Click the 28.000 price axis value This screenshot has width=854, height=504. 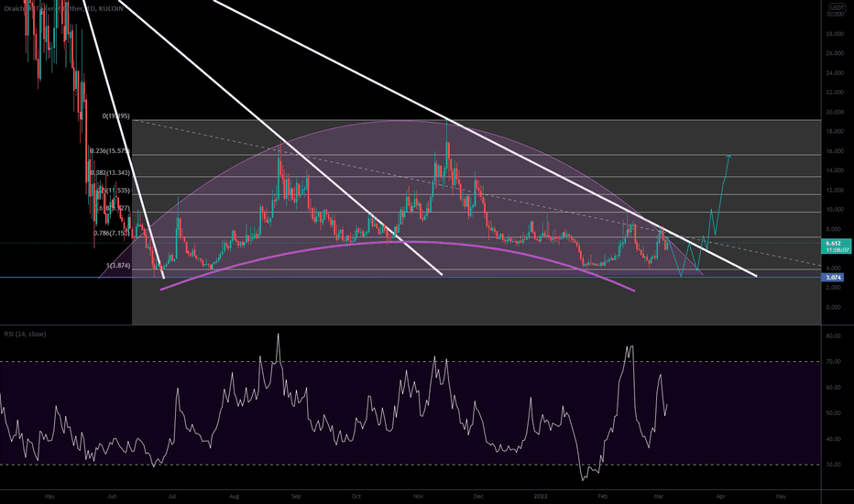click(835, 34)
